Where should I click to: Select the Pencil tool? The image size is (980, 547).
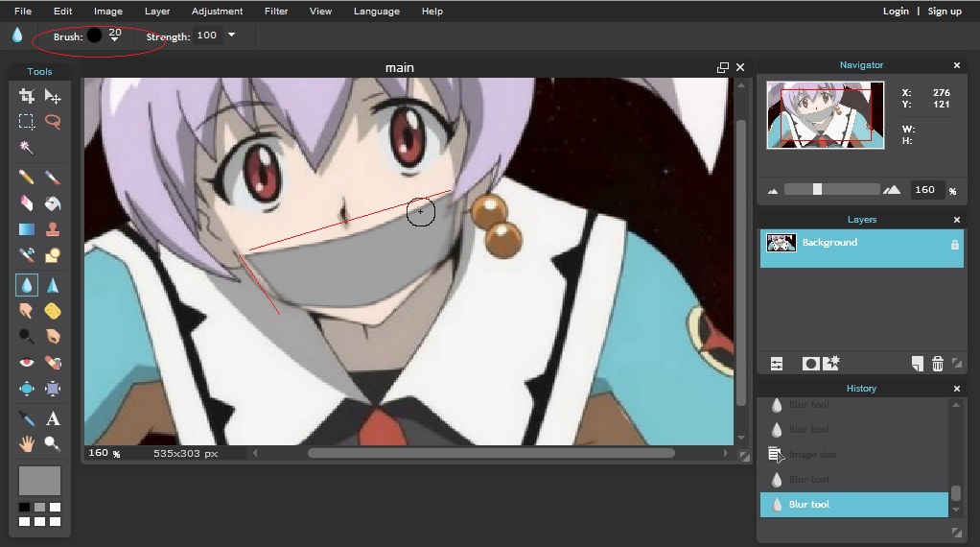[26, 178]
